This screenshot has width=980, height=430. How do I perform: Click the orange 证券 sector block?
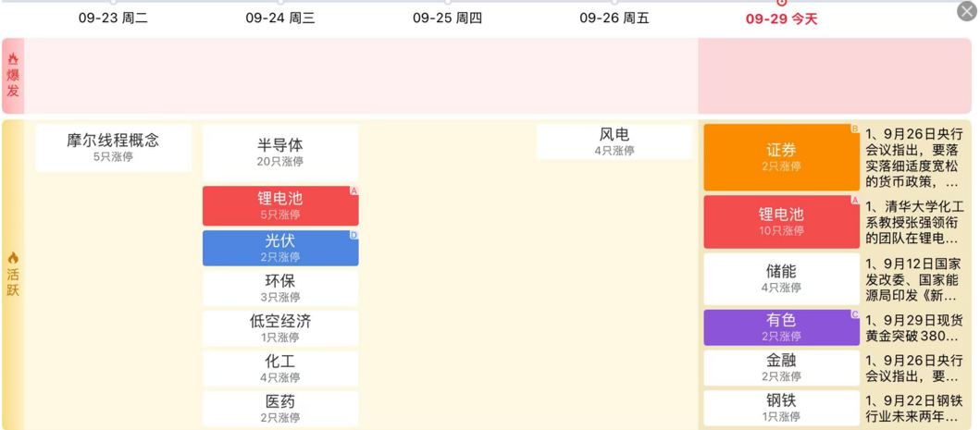tap(781, 157)
